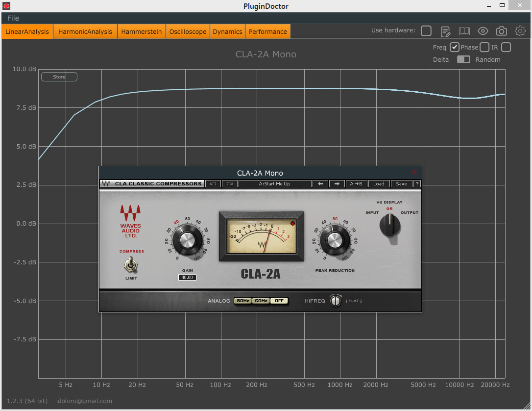Image resolution: width=532 pixels, height=411 pixels.
Task: Click the Gain value field 40.00
Action: (x=187, y=278)
